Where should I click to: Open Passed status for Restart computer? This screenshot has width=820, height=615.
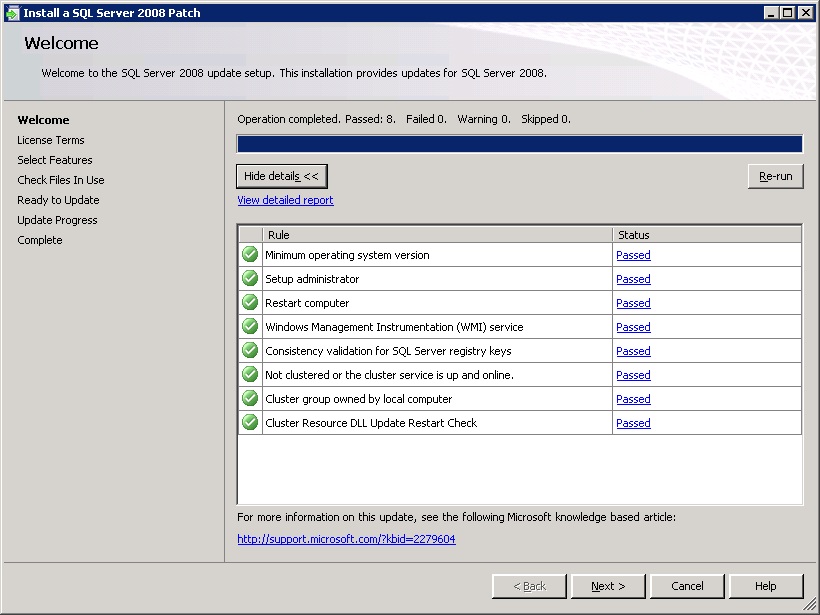pos(633,303)
